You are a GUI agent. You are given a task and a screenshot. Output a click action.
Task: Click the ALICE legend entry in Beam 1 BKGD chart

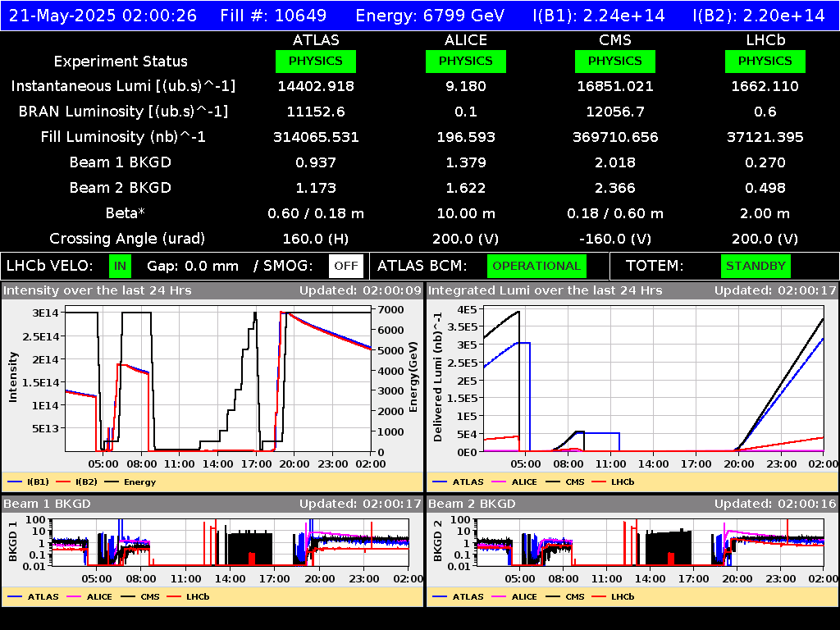[x=89, y=597]
